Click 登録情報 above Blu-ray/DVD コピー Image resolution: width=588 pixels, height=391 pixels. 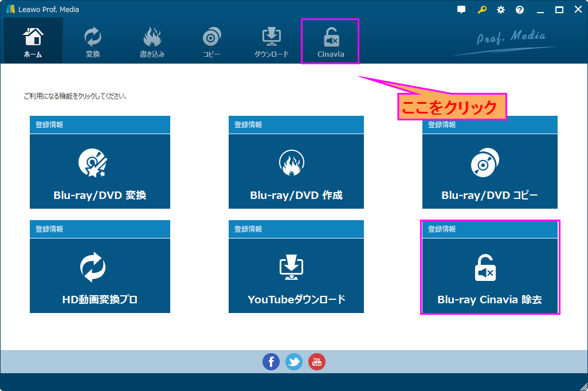point(442,125)
